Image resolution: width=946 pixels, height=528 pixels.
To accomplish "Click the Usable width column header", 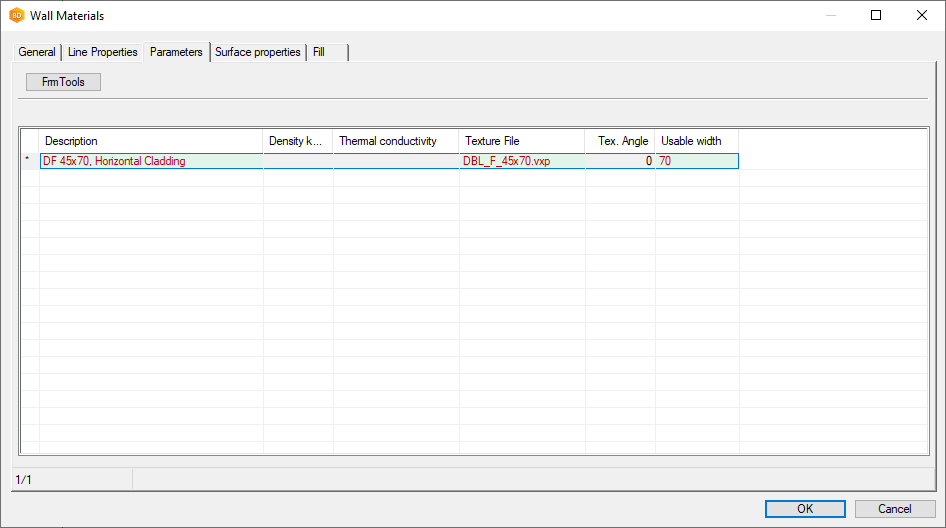I will point(696,141).
